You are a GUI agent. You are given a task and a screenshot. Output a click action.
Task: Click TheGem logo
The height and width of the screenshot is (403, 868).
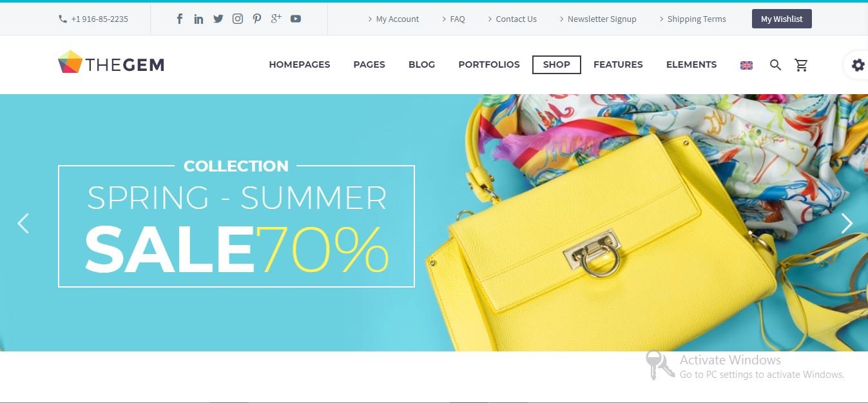111,63
